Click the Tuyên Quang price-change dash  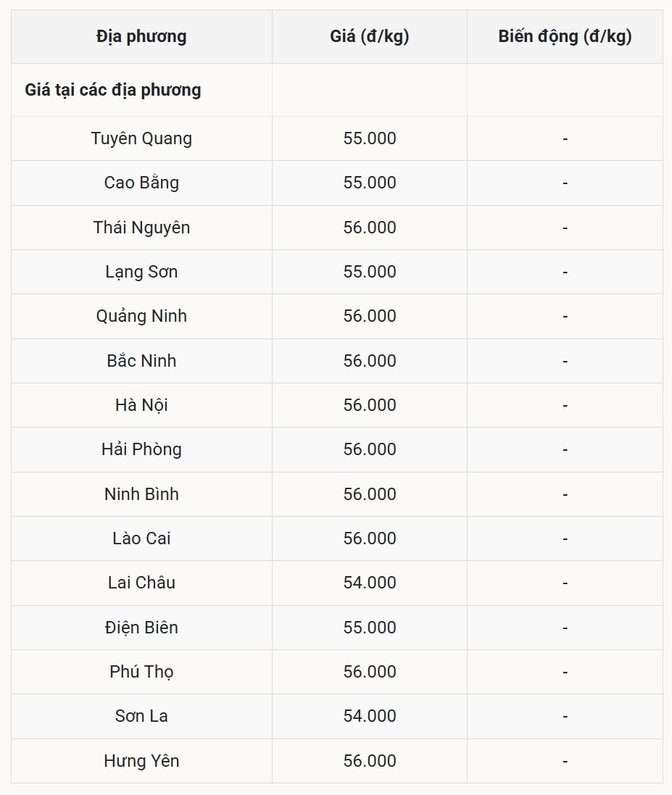[x=565, y=138]
